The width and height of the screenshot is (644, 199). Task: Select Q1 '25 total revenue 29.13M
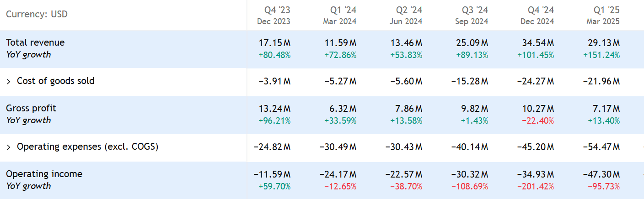tap(604, 43)
